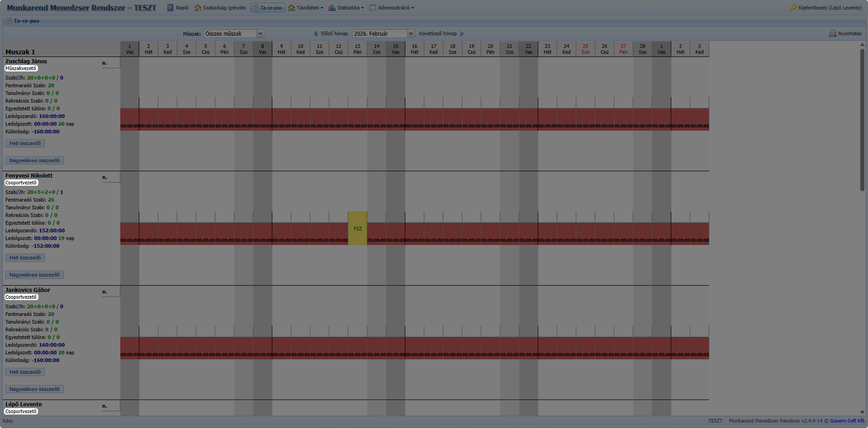Click the day 25 Sze column header
Viewport: 868px width, 428px height.
click(x=585, y=49)
